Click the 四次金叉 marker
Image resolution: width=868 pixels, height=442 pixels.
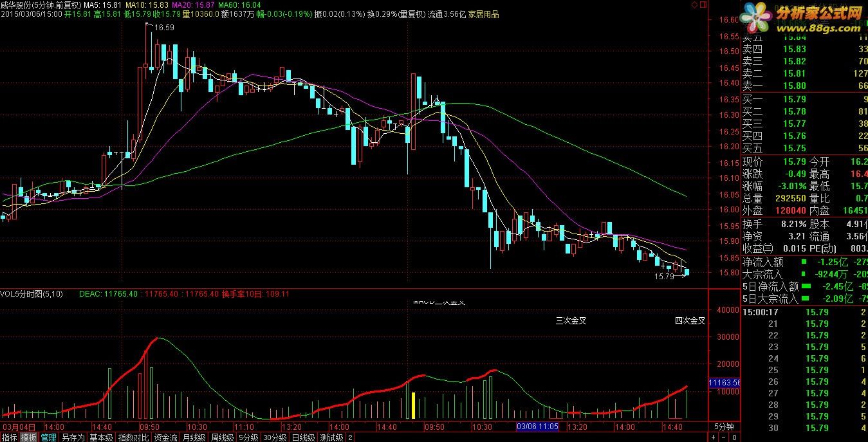690,320
